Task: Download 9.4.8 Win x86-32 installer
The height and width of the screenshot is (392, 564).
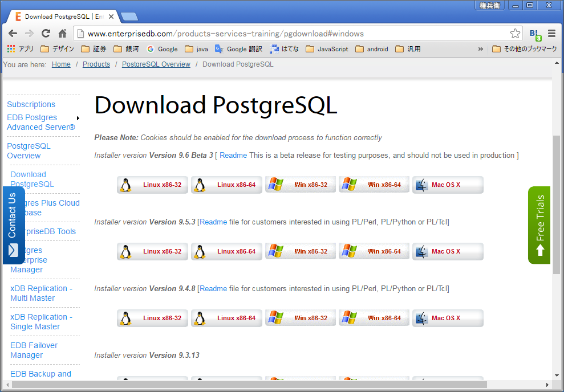Action: pyautogui.click(x=301, y=318)
